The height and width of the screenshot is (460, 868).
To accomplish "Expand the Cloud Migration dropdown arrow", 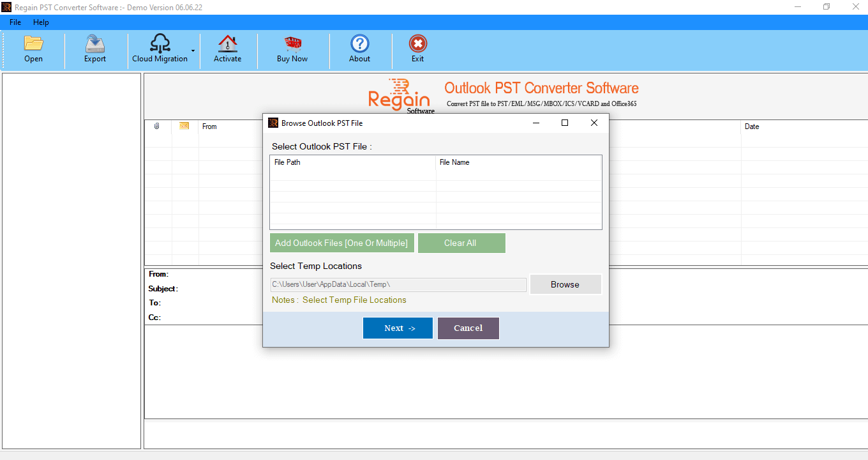I will (192, 50).
